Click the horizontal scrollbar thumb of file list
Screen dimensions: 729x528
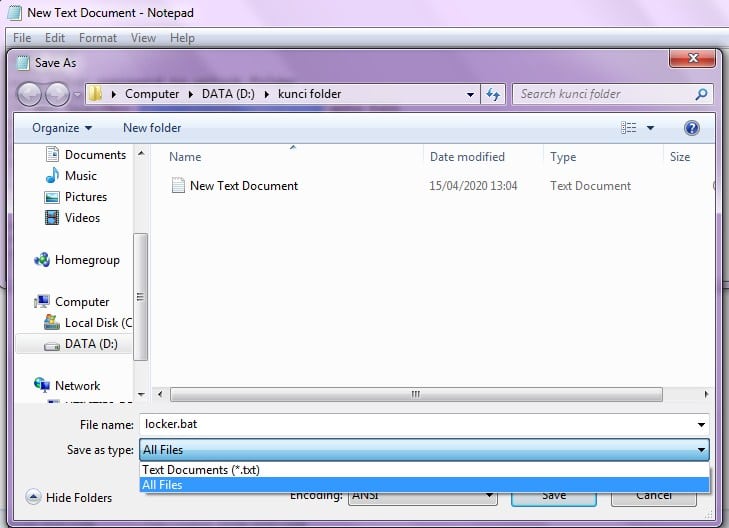[x=416, y=395]
